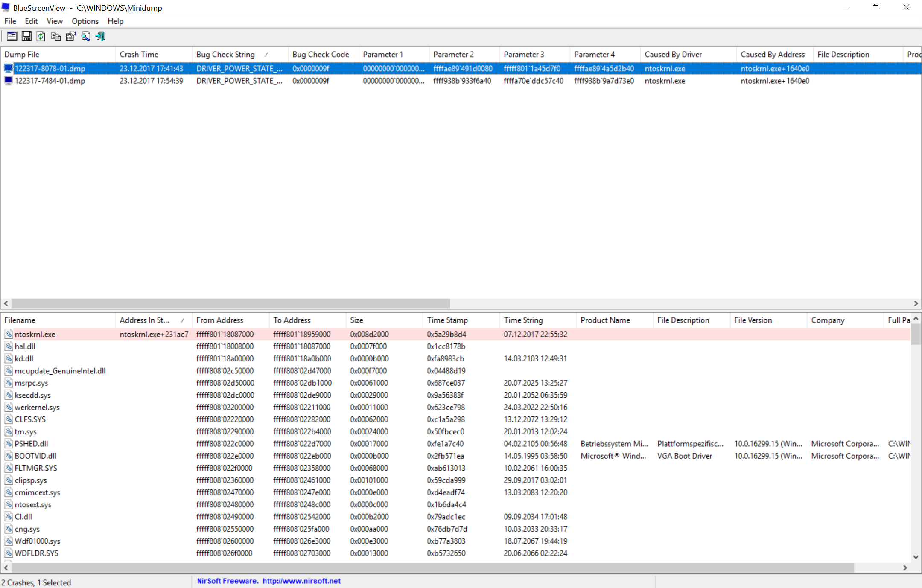Click the Find magnifier toolbar icon

[85, 36]
